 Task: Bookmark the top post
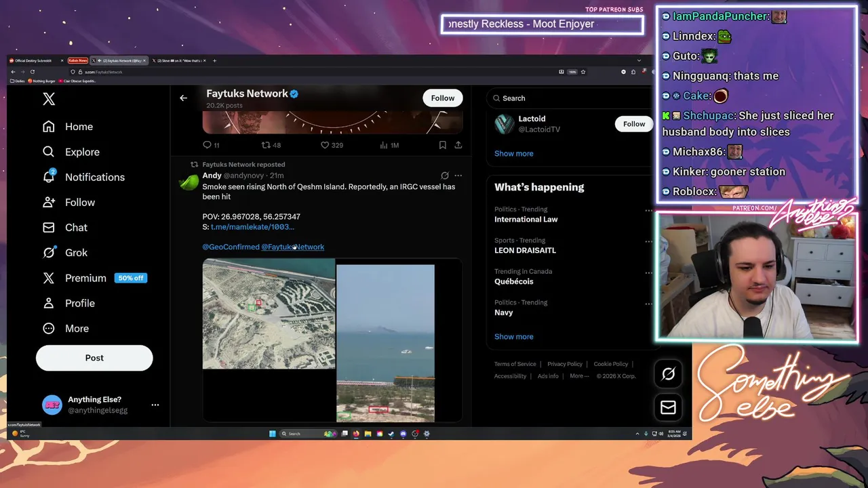tap(442, 145)
